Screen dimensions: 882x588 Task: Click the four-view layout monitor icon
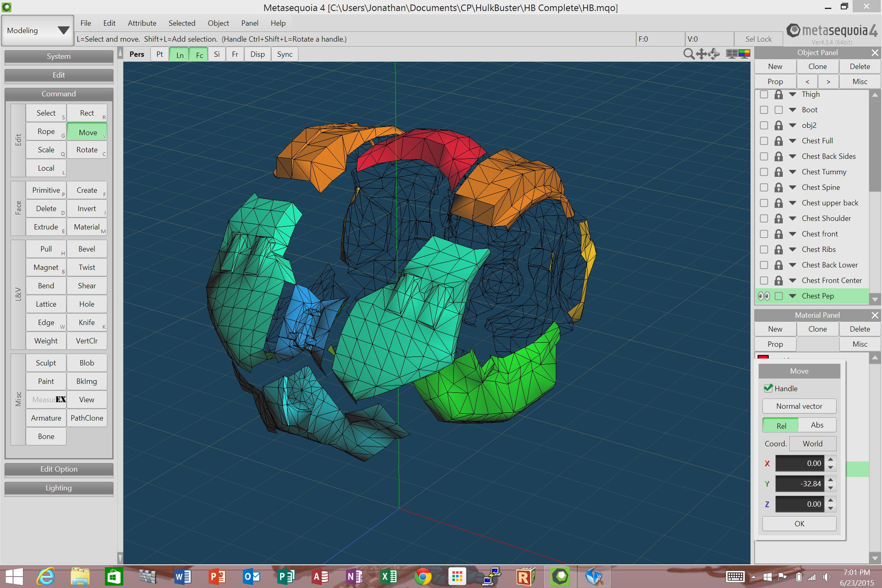tap(732, 54)
